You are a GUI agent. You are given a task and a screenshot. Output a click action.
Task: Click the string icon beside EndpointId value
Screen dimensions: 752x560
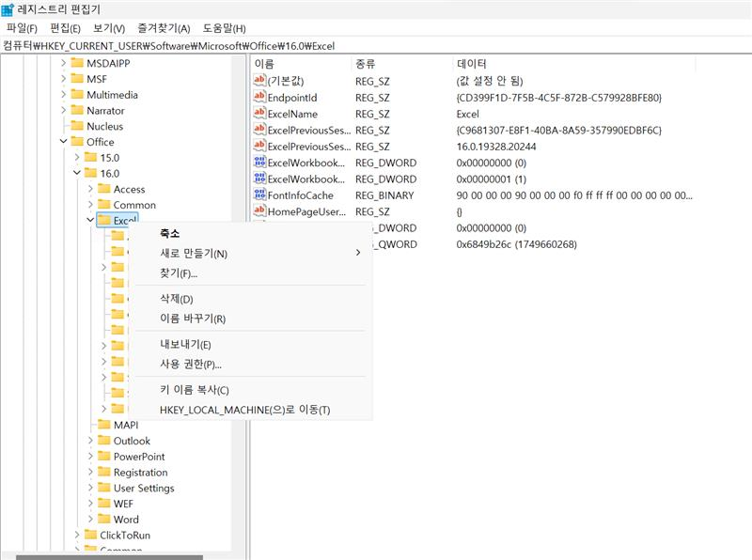(259, 97)
